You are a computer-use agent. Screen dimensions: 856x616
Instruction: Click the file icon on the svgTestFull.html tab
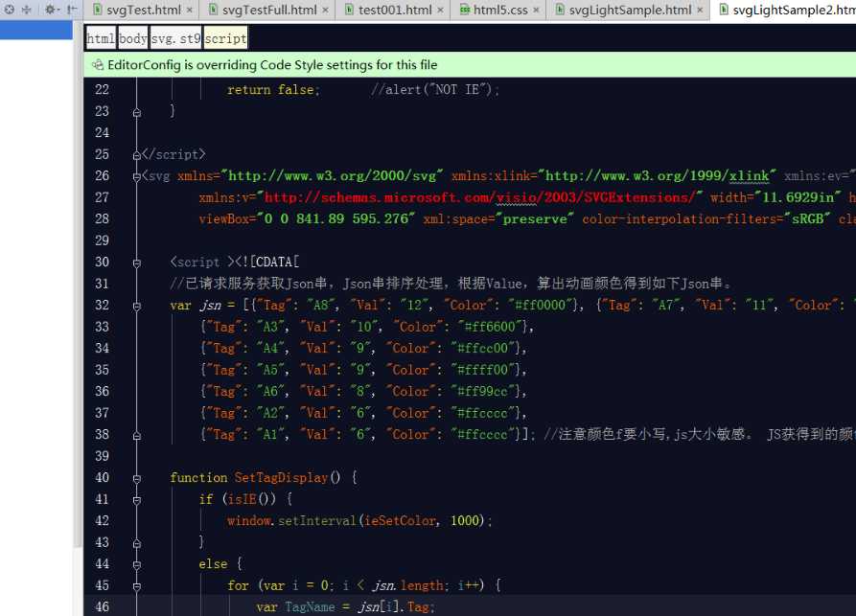click(214, 10)
